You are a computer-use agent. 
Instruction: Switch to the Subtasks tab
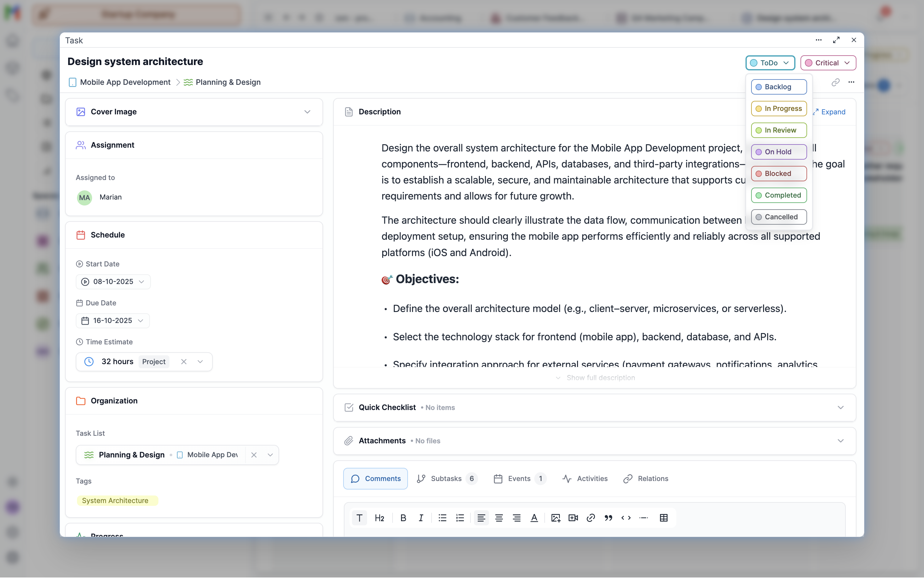[446, 478]
